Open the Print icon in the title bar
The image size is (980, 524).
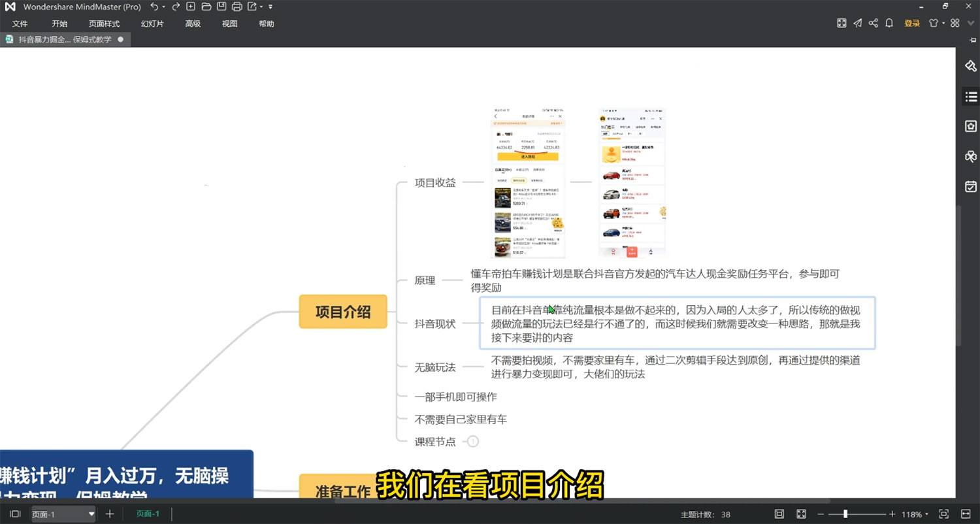[237, 6]
